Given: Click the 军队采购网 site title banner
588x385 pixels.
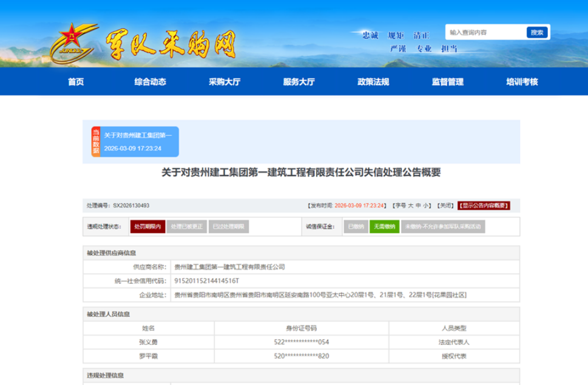Looking at the screenshot, I should pyautogui.click(x=171, y=44).
